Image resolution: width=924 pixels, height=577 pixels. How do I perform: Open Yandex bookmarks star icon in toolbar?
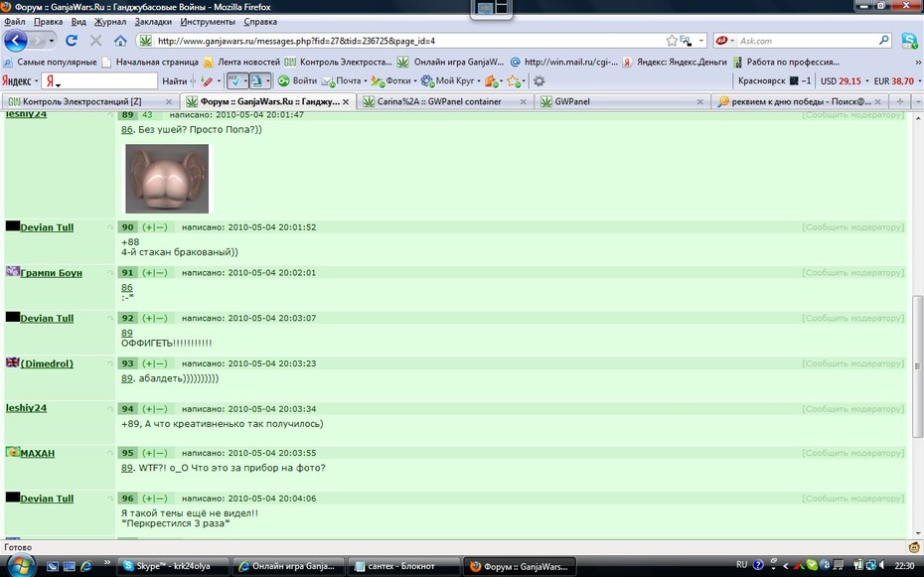tap(514, 80)
